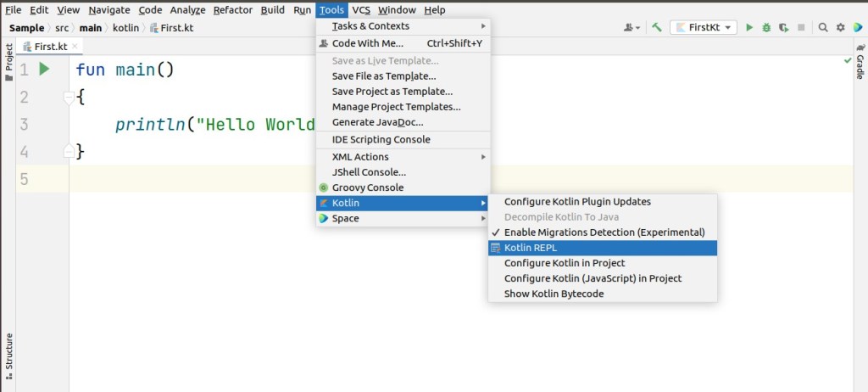Expand Tasks & Contexts submenu
The height and width of the screenshot is (392, 868).
pos(403,26)
